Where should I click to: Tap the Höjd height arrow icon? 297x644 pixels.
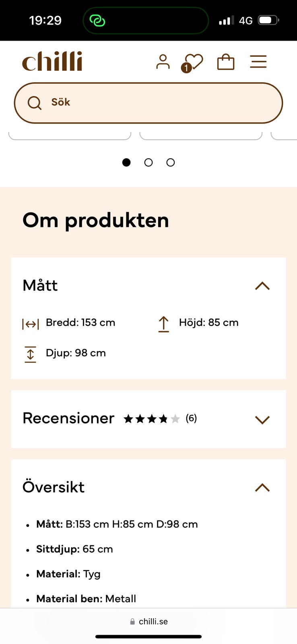pos(164,324)
